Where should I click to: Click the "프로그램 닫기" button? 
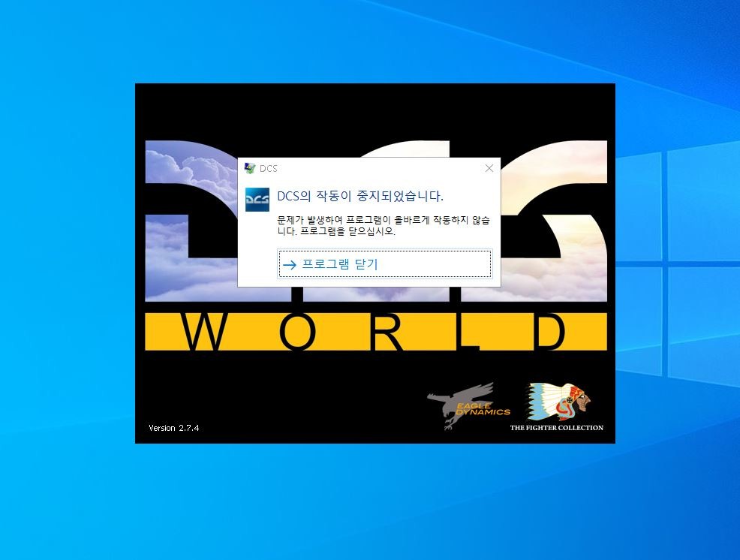384,264
